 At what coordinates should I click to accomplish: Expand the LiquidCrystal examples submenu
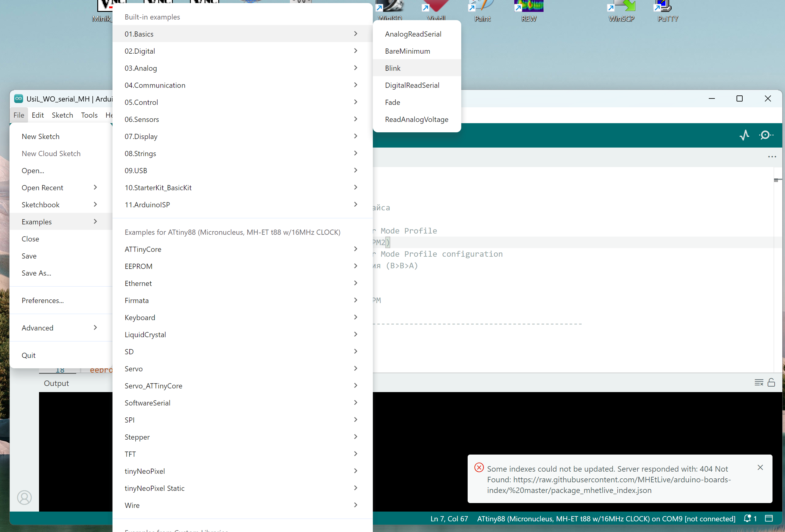point(243,334)
